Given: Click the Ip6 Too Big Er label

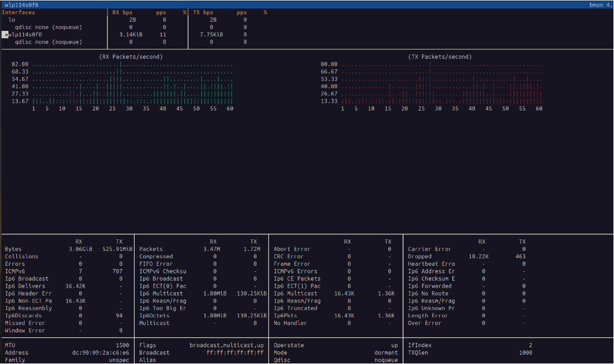Looking at the screenshot, I should point(163,309).
